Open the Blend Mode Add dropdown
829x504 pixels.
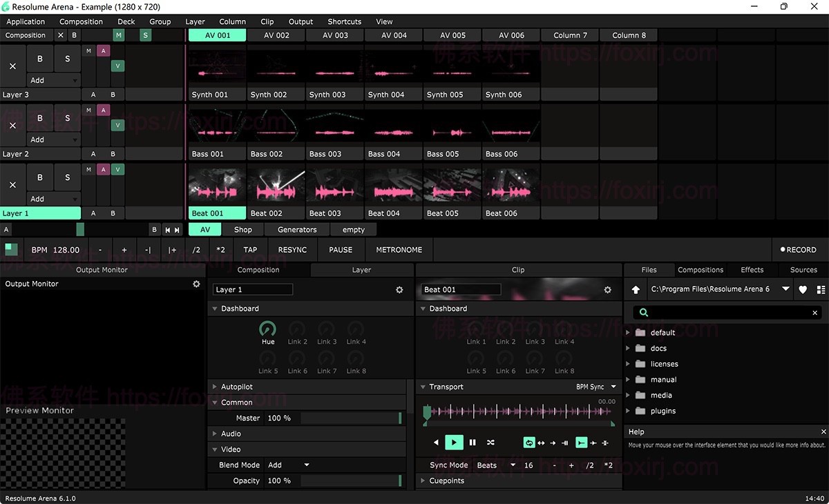click(x=289, y=465)
